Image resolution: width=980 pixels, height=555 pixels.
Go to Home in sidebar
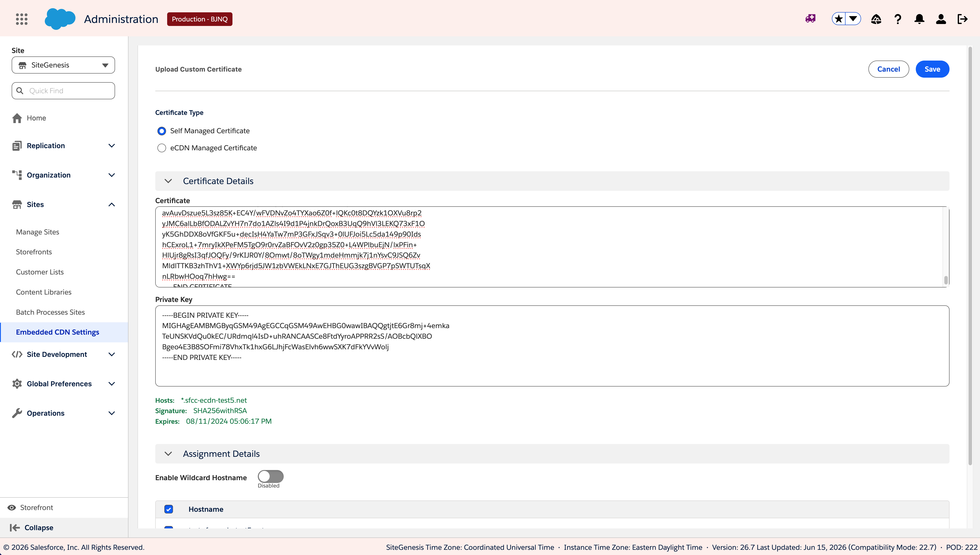[36, 118]
